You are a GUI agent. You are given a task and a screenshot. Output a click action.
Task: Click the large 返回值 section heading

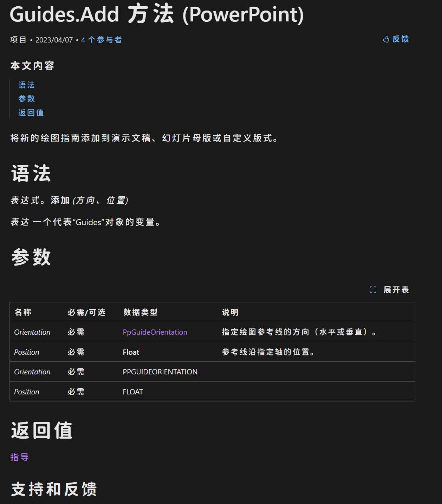click(42, 431)
